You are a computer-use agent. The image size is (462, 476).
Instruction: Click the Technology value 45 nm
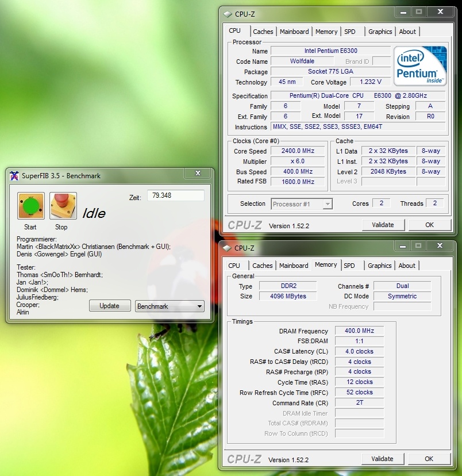tap(287, 82)
